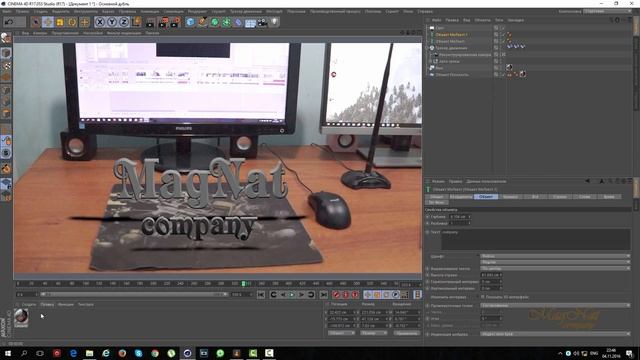Toggle the Y axis lock button
This screenshot has width=640, height=360.
[112, 22]
